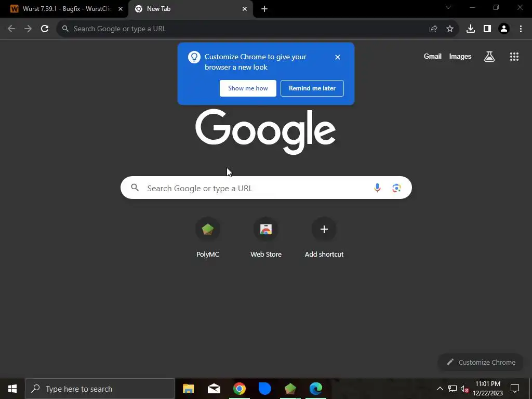Close the Wurst 7.39.1 tab
532x399 pixels.
click(121, 9)
